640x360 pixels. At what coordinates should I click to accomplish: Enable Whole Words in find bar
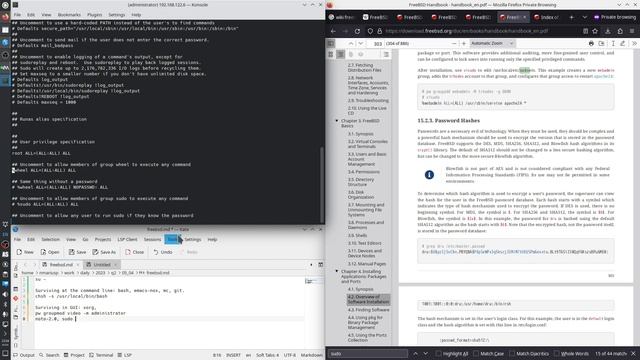click(x=571, y=354)
